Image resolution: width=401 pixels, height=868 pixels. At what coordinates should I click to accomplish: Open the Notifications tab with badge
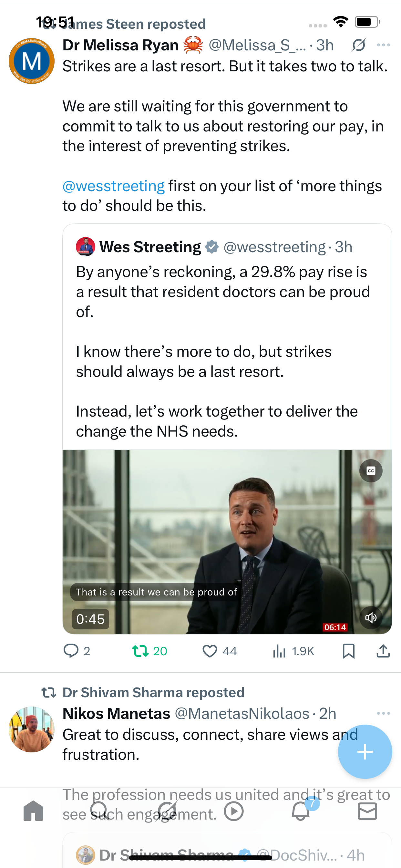301,810
